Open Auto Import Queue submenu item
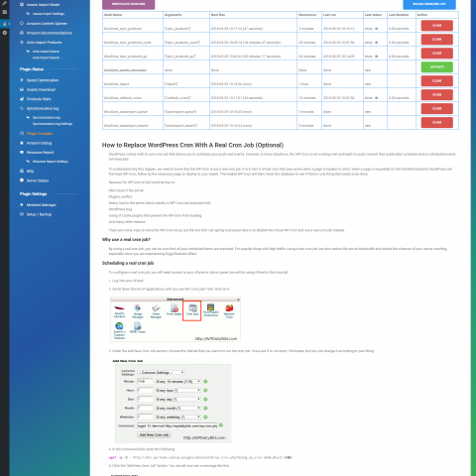The image size is (476, 476). click(x=46, y=52)
